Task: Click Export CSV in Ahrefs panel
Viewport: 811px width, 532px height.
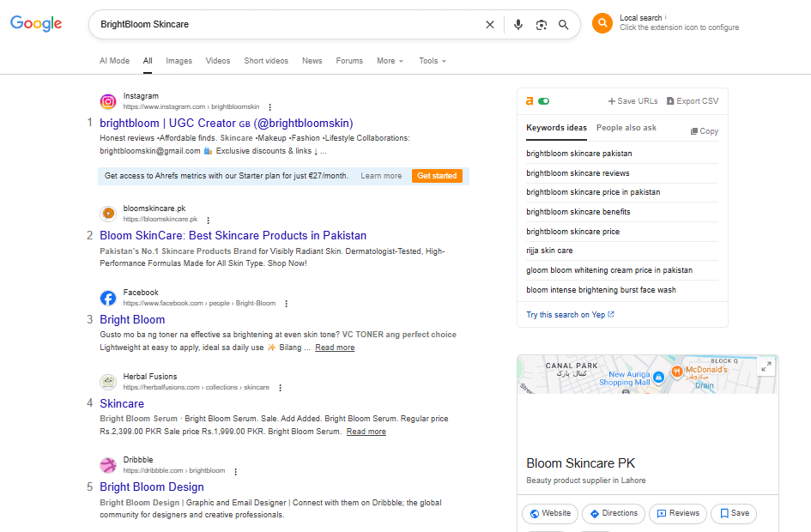Action: (x=693, y=101)
